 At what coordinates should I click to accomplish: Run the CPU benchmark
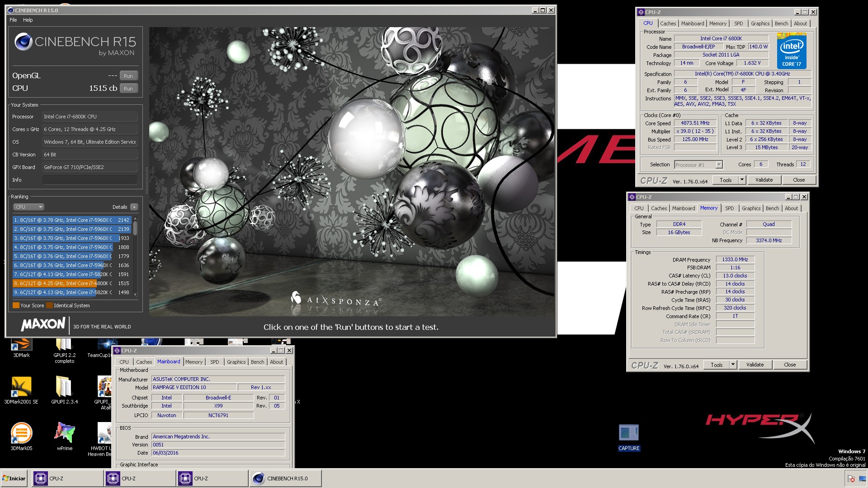128,89
